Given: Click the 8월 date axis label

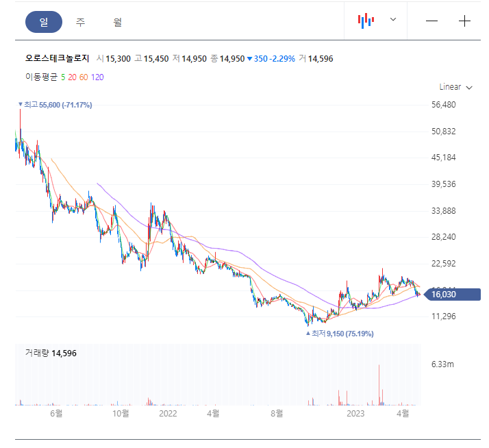Looking at the screenshot, I should coord(277,413).
